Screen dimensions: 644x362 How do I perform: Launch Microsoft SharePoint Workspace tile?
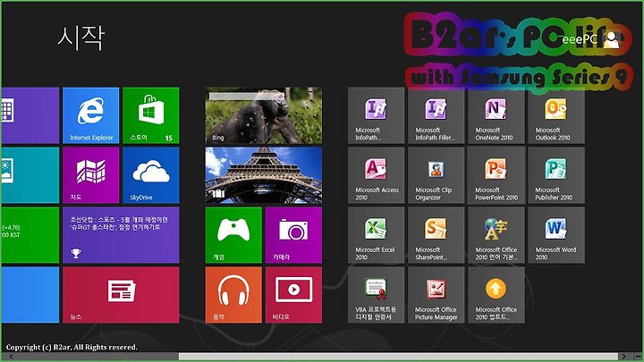(x=436, y=235)
